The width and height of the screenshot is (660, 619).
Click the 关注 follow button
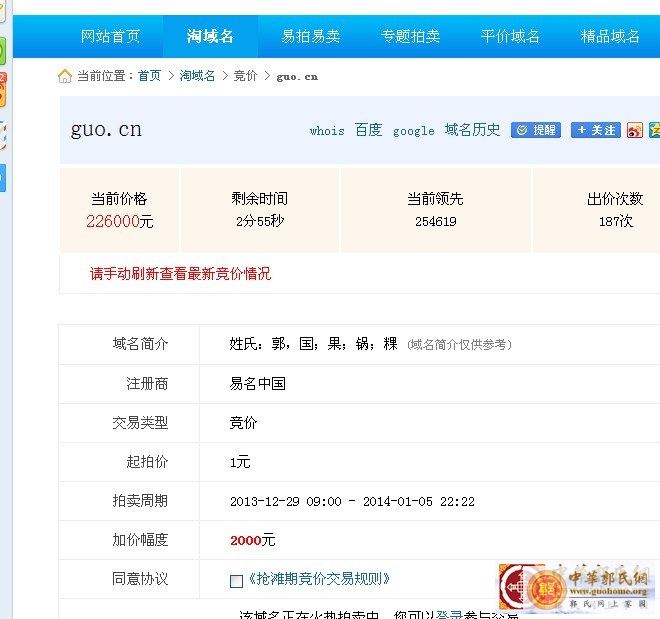tap(596, 130)
